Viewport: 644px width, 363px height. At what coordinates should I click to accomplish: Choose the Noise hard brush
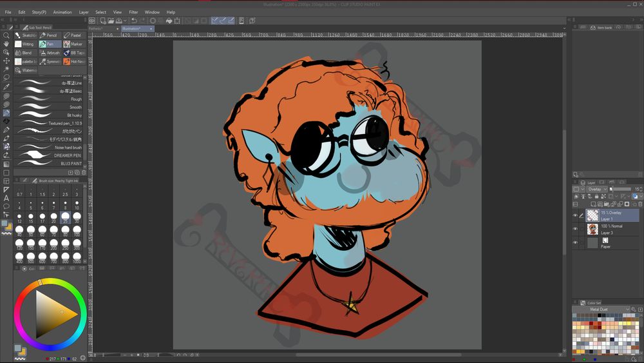point(50,147)
